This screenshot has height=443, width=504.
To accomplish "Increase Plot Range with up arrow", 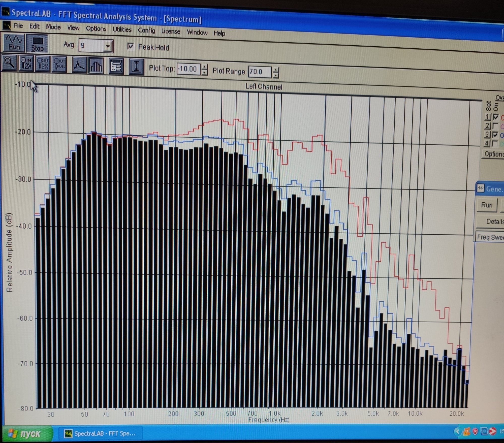I will coord(276,70).
